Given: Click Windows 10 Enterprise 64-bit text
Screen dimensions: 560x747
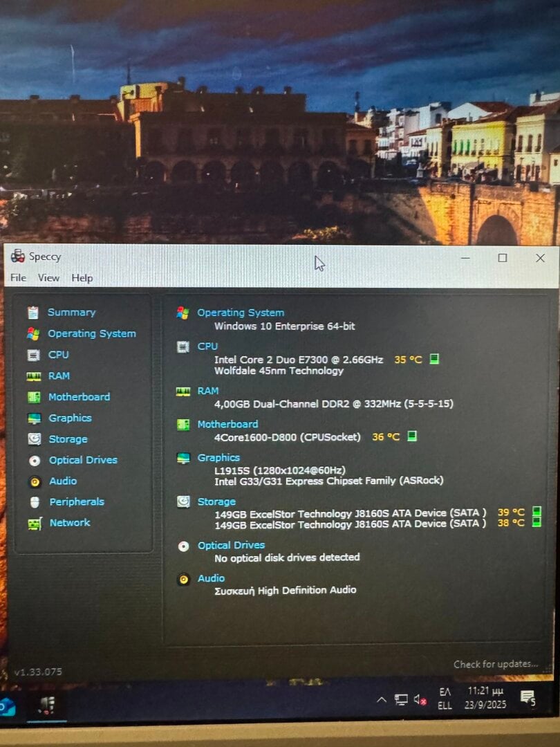Looking at the screenshot, I should pyautogui.click(x=285, y=326).
